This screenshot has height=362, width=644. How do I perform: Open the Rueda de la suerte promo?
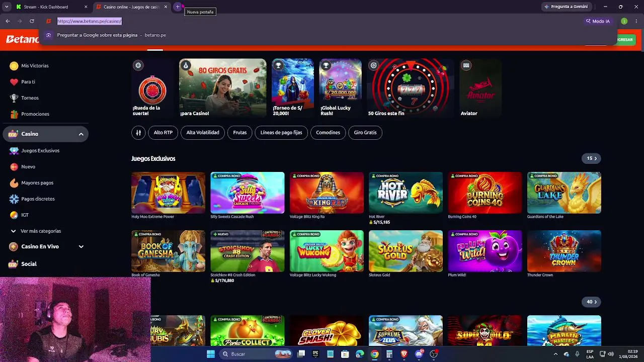tap(152, 88)
